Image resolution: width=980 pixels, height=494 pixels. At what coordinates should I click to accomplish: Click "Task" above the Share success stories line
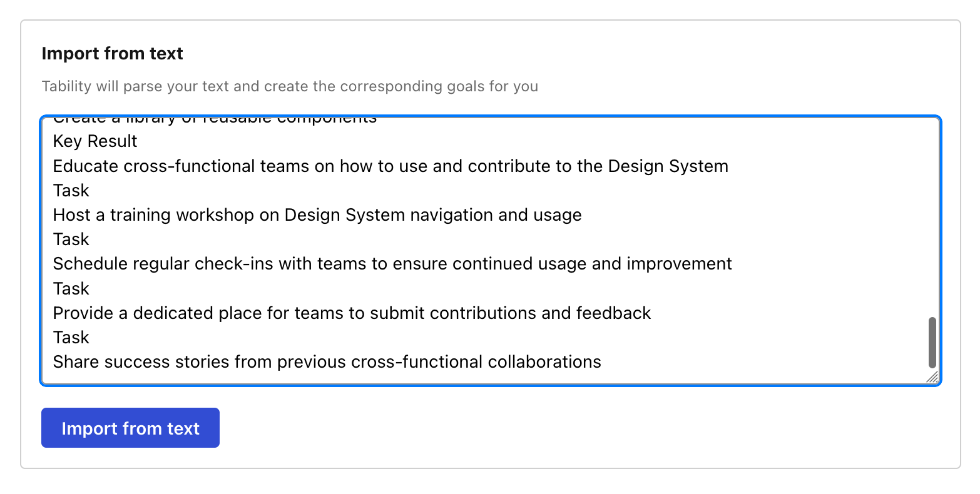71,338
